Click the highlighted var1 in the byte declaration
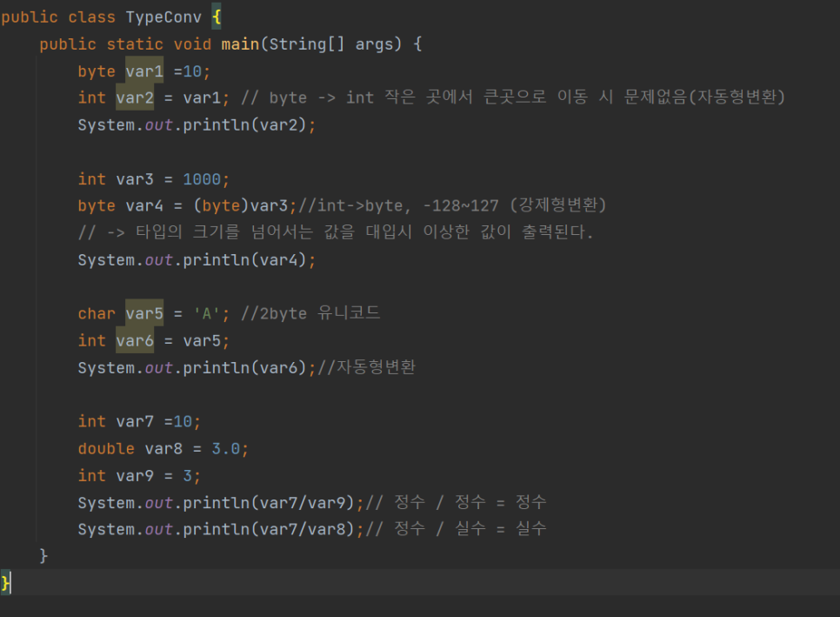The image size is (840, 617). [x=144, y=70]
